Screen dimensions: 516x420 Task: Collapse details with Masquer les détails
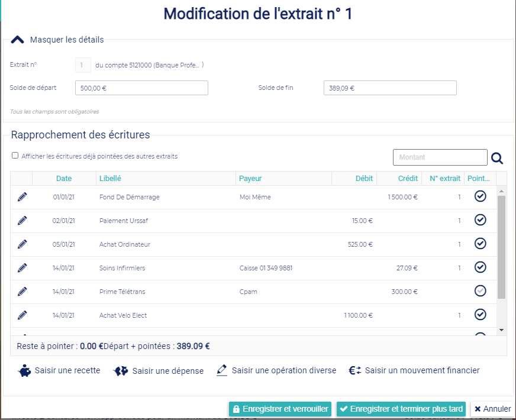pyautogui.click(x=57, y=40)
